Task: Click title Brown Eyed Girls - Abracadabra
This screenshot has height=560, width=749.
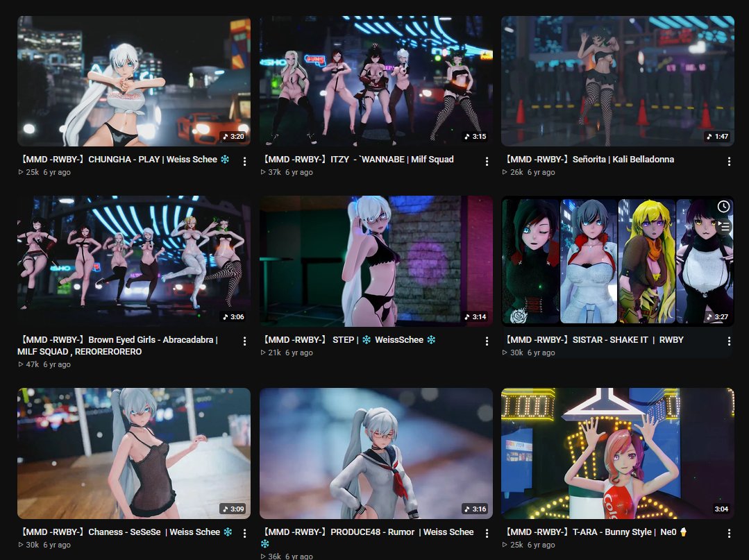Action: (x=118, y=346)
